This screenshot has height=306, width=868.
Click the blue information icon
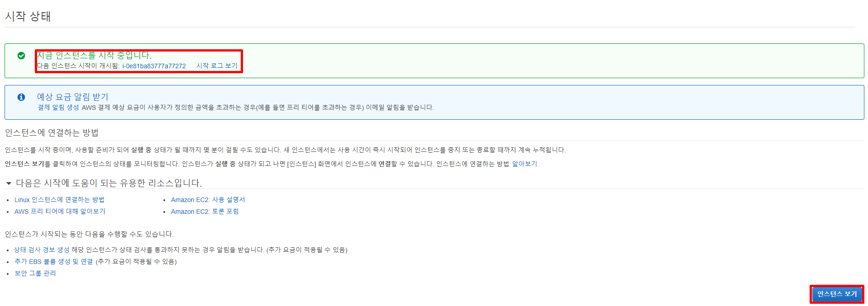coord(21,97)
